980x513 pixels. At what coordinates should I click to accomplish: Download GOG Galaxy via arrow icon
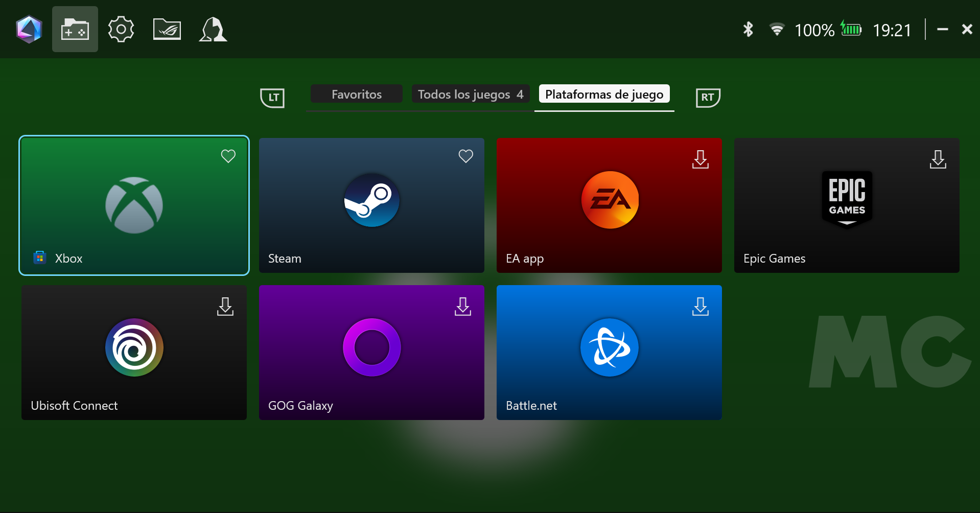coord(462,307)
